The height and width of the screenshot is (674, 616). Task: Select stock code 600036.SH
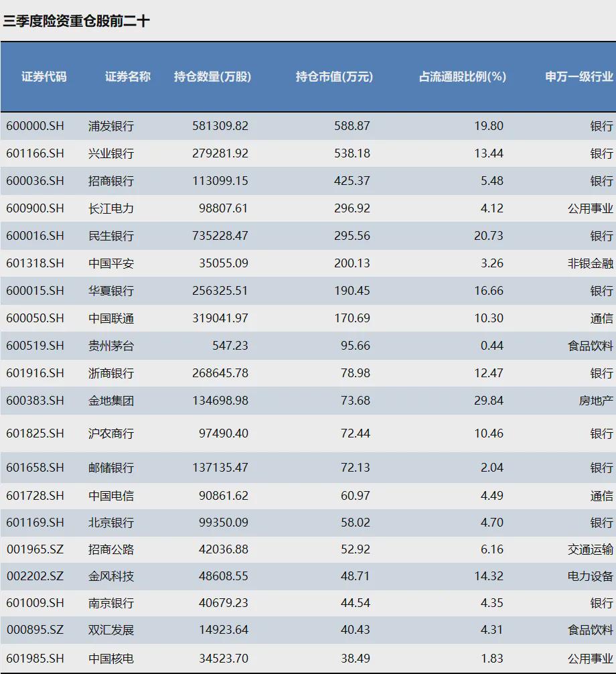[x=35, y=181]
